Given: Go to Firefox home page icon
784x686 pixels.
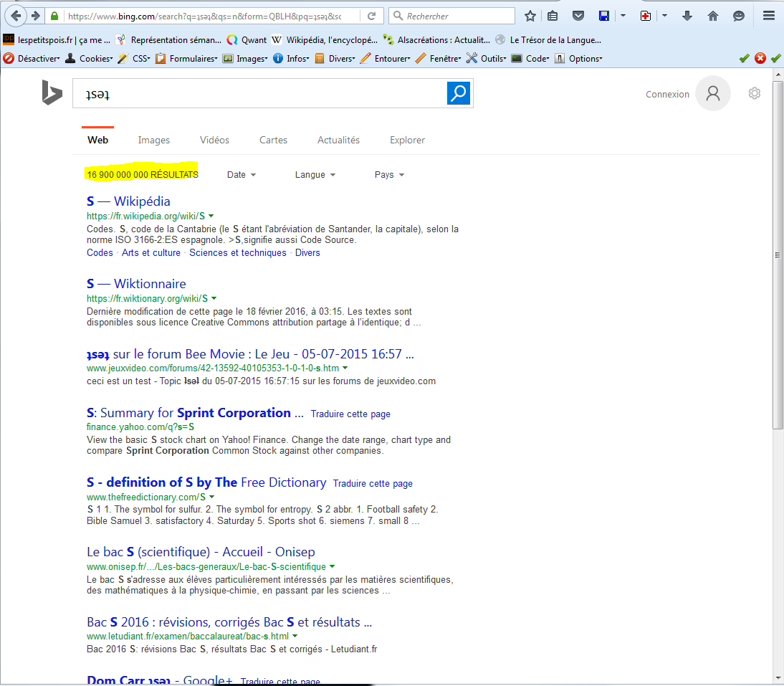Looking at the screenshot, I should pyautogui.click(x=712, y=16).
